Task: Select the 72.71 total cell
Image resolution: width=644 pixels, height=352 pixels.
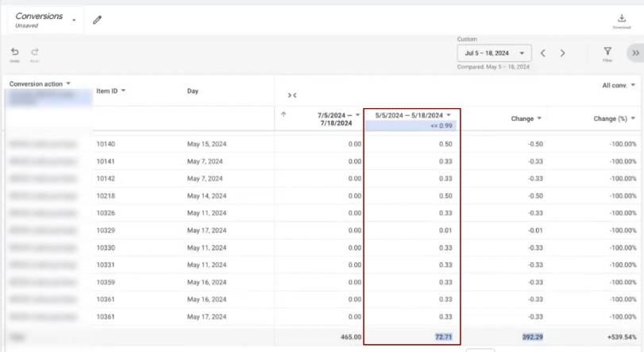Action: [444, 338]
